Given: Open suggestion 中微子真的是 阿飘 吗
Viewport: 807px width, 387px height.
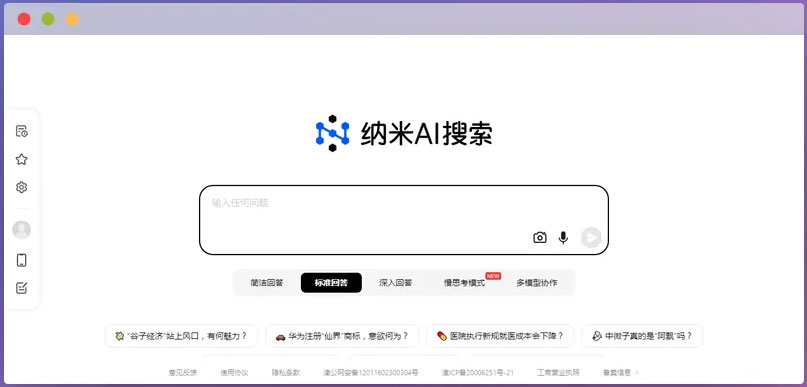Looking at the screenshot, I should click(x=642, y=336).
